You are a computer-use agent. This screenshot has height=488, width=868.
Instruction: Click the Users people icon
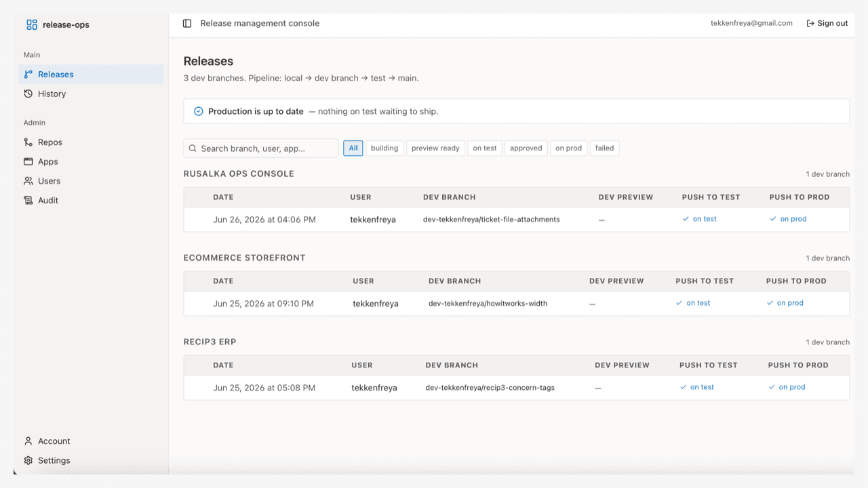click(x=28, y=181)
